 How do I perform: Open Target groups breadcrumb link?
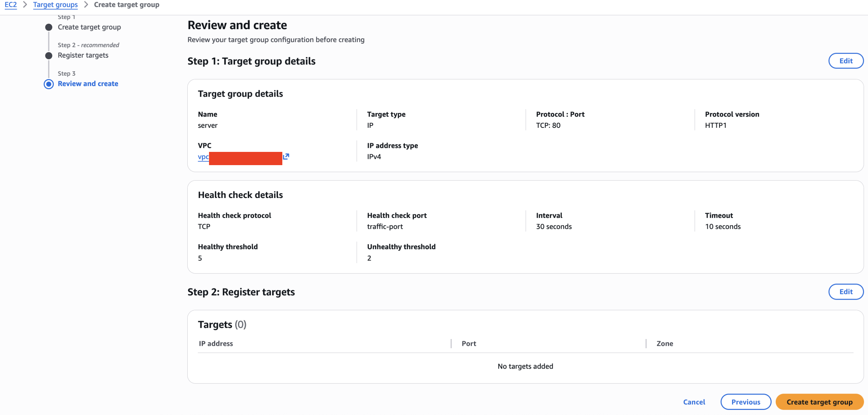tap(55, 5)
